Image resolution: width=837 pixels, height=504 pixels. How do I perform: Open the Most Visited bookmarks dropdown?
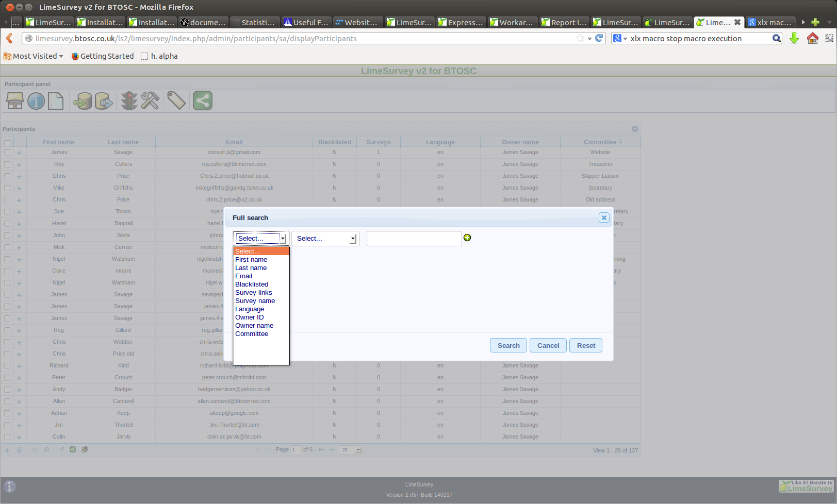point(34,56)
